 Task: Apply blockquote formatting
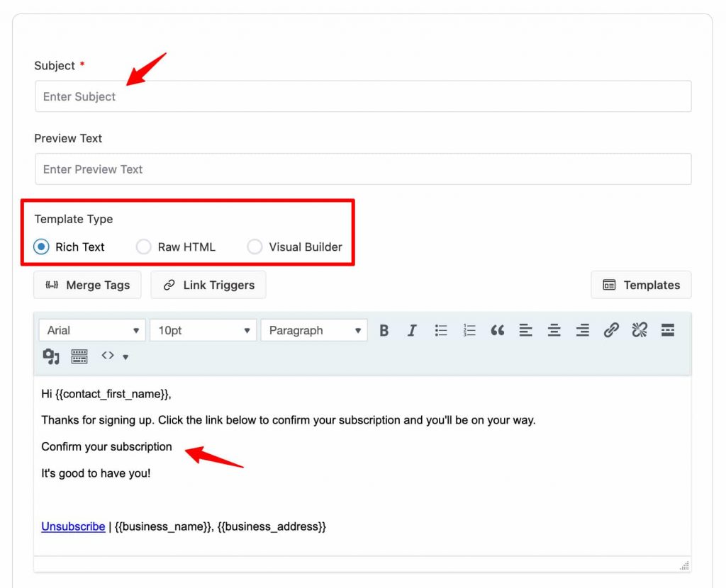pos(497,330)
